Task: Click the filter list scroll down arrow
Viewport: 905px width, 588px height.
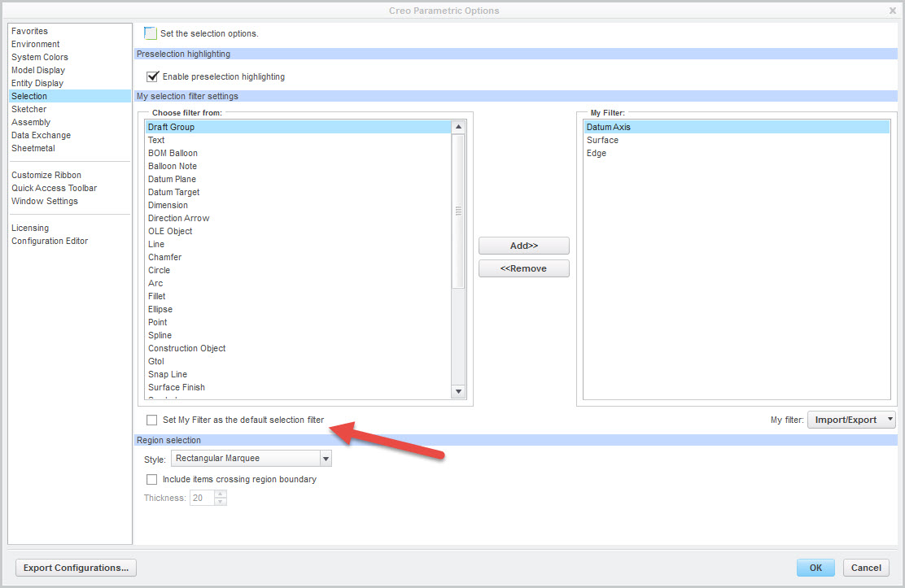Action: 458,391
